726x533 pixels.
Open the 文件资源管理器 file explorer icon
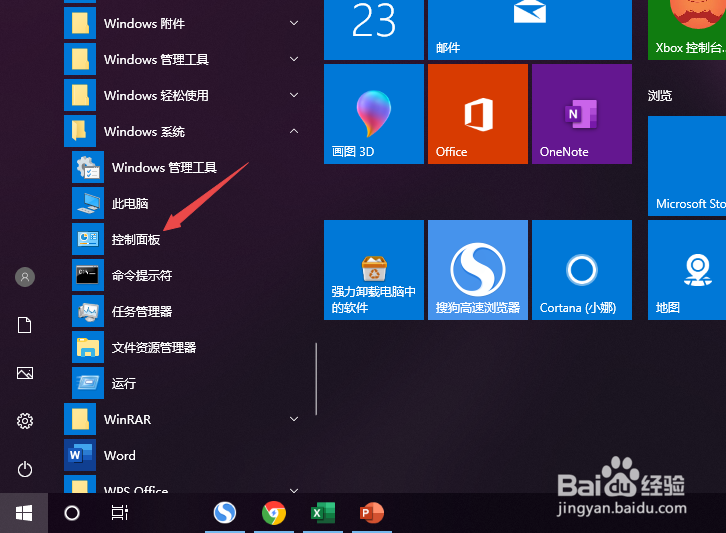88,347
